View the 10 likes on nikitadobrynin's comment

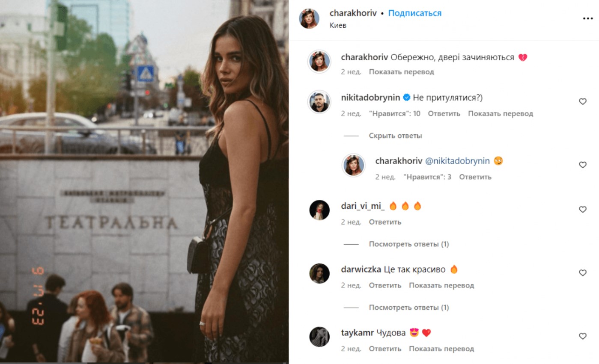394,114
